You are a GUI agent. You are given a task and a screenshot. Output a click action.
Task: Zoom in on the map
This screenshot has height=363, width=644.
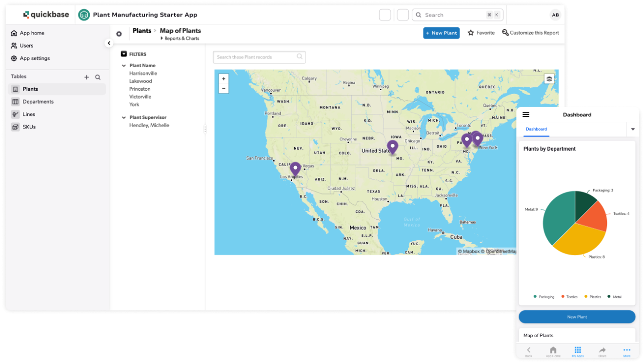[x=223, y=78]
